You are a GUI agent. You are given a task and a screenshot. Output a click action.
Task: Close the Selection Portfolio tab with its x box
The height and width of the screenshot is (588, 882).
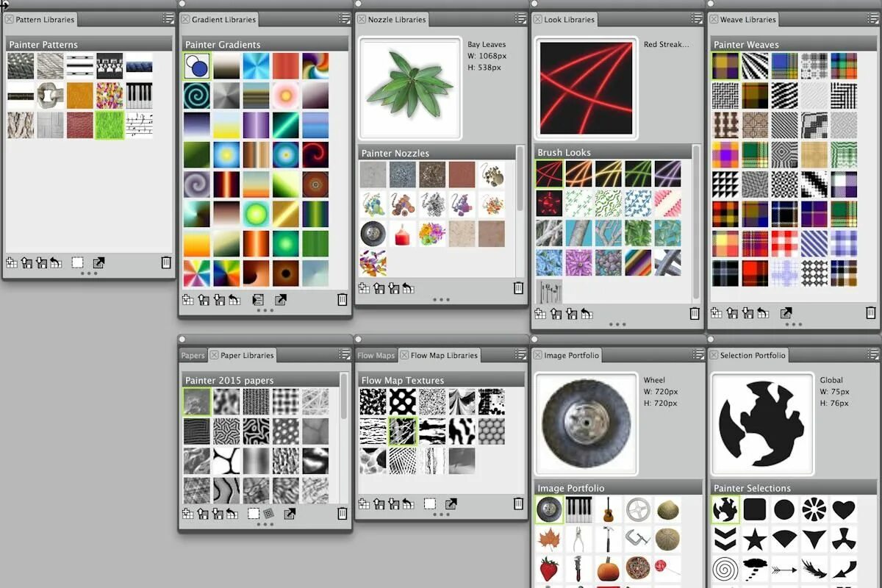tap(714, 355)
